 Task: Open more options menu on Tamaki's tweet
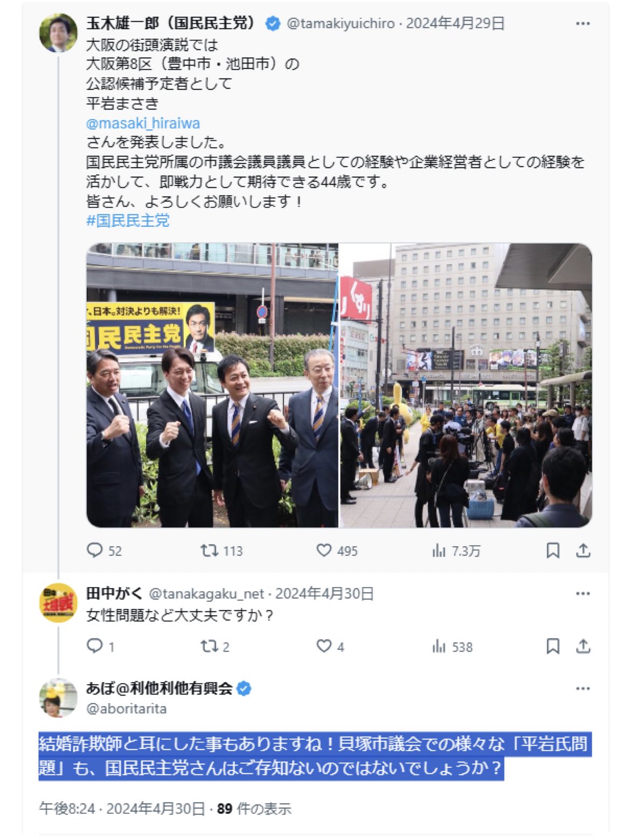[x=583, y=24]
